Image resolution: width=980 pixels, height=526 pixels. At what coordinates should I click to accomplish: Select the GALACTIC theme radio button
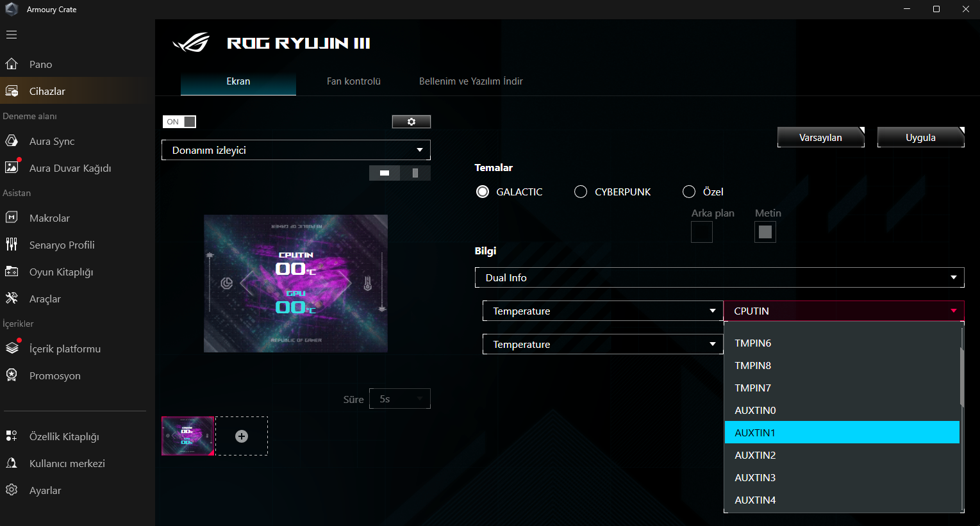tap(483, 192)
